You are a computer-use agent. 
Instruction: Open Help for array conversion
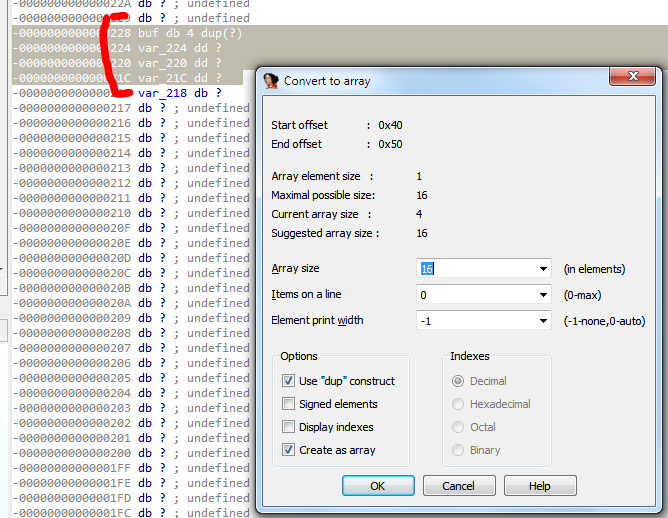tap(539, 486)
